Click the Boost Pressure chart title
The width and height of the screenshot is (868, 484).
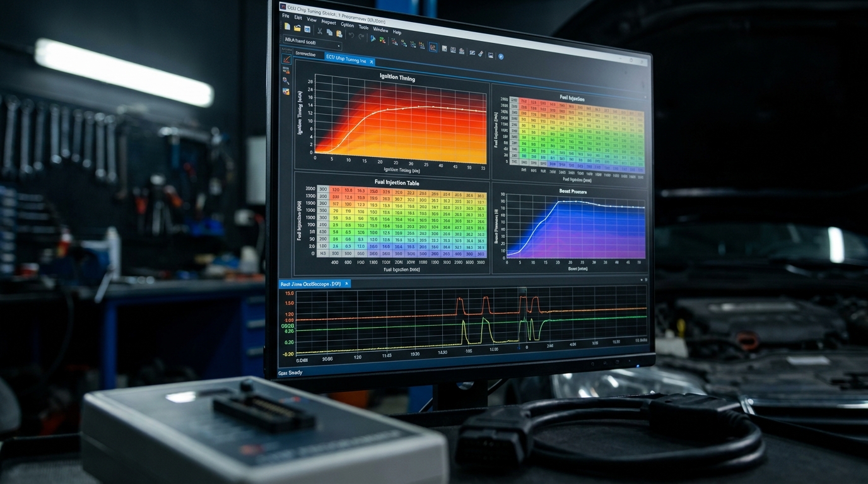(573, 191)
